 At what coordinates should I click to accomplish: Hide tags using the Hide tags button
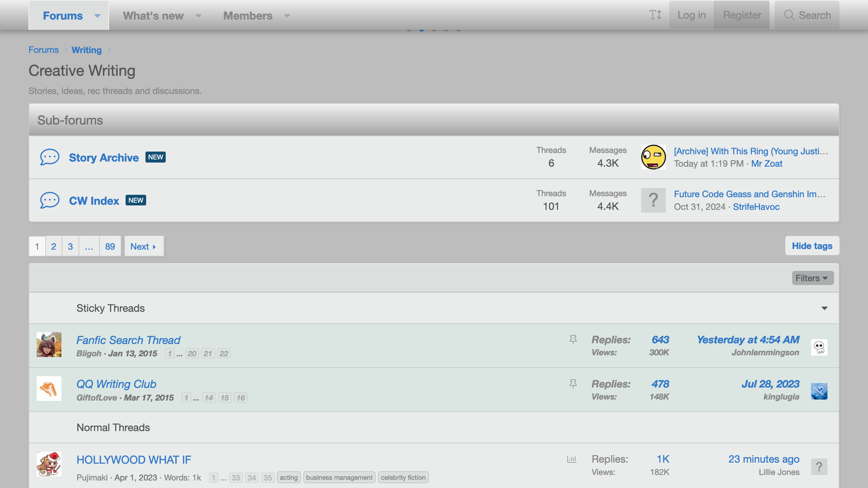click(812, 246)
